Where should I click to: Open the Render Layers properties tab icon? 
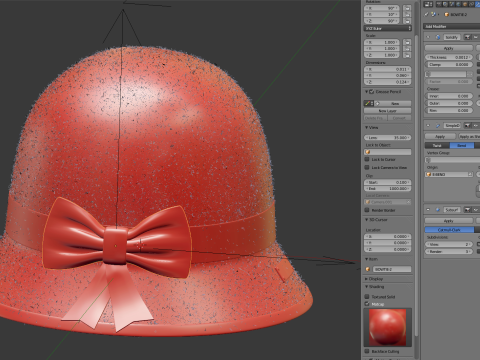(x=446, y=4)
